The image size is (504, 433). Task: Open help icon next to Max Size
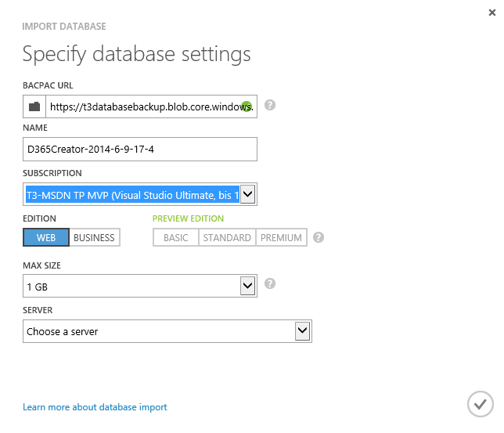coord(270,284)
